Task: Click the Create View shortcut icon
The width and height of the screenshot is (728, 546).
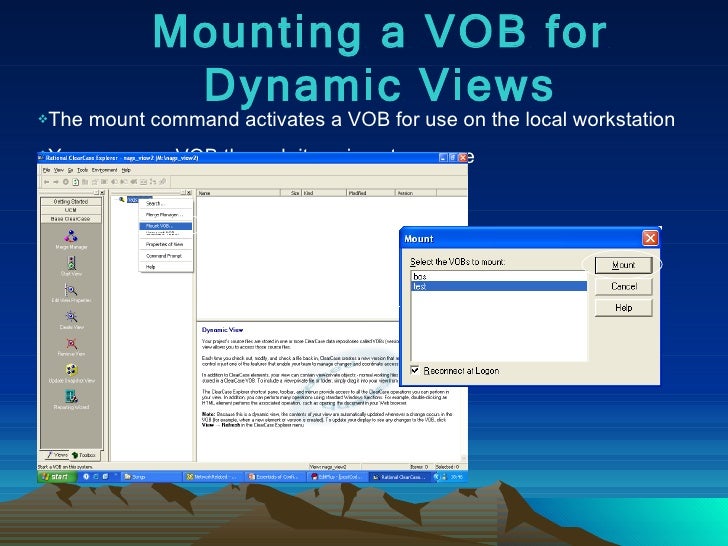Action: 71,317
